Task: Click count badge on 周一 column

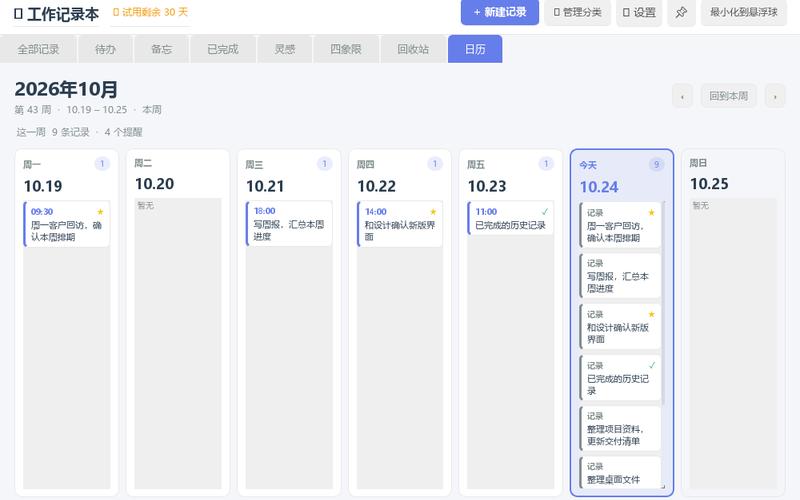Action: (x=102, y=164)
